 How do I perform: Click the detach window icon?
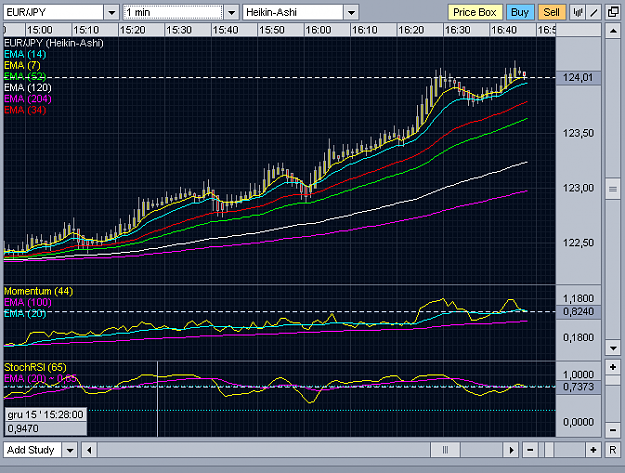[x=613, y=12]
